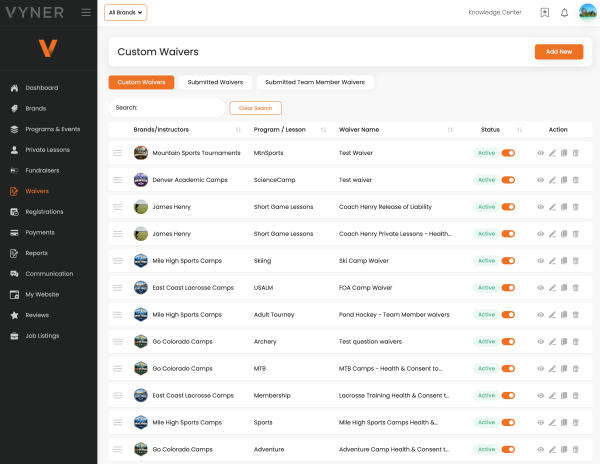Click the orange V logo in sidebar
The width and height of the screenshot is (600, 464).
[x=48, y=48]
